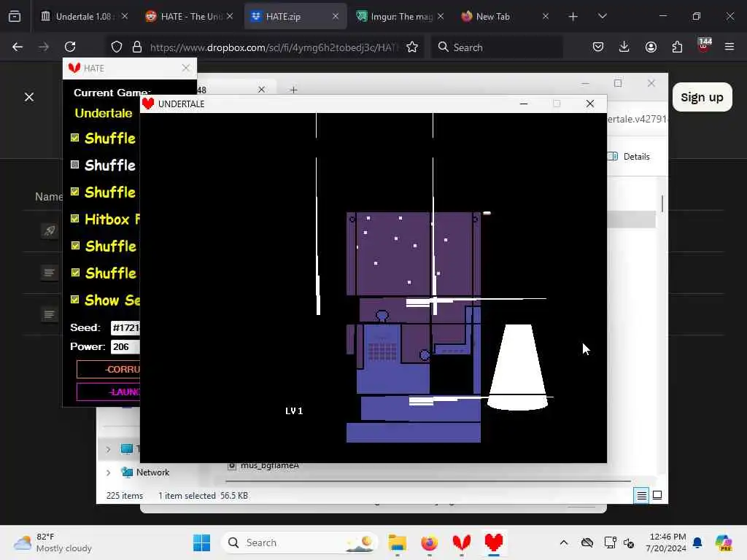Image resolution: width=747 pixels, height=560 pixels.
Task: Expand the This PC tree node
Action: coord(108,449)
